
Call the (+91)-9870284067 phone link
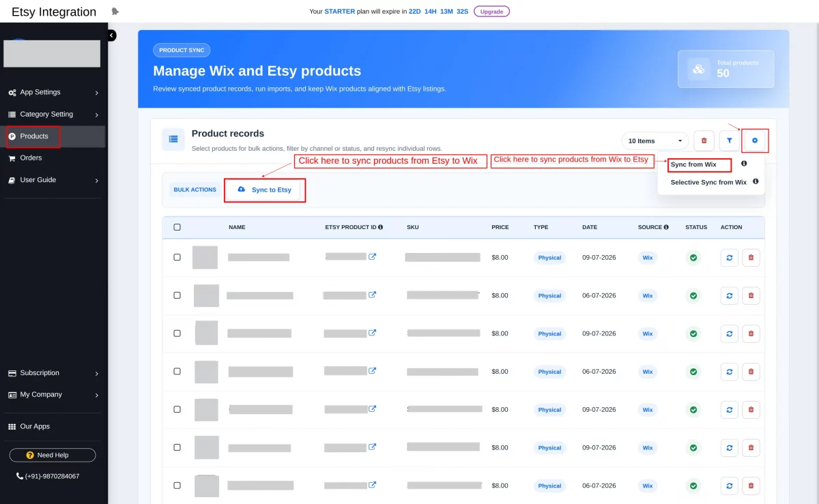pos(48,476)
